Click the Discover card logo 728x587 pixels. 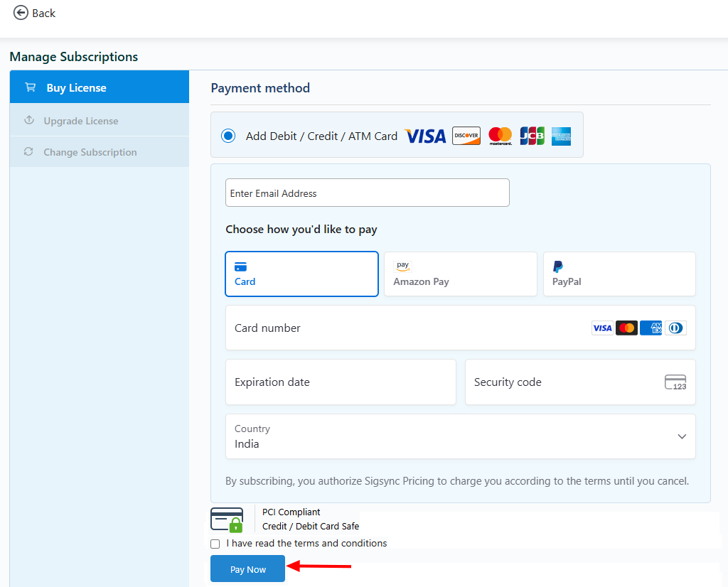point(466,136)
